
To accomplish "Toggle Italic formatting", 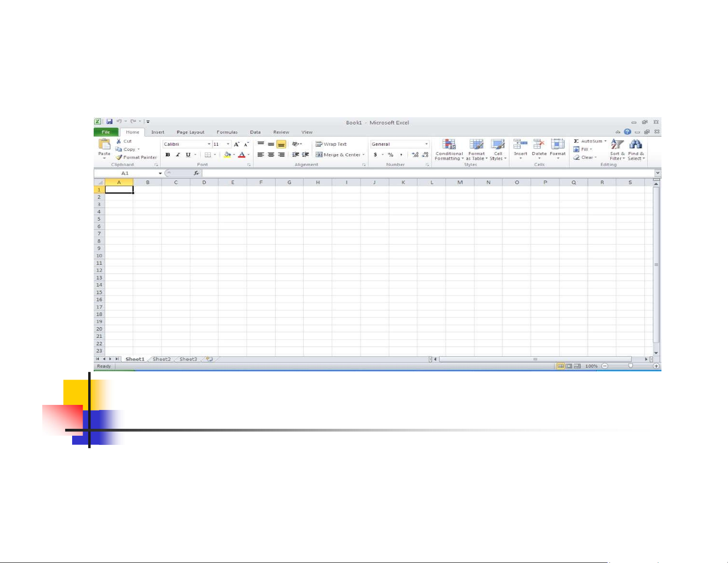I will (178, 155).
